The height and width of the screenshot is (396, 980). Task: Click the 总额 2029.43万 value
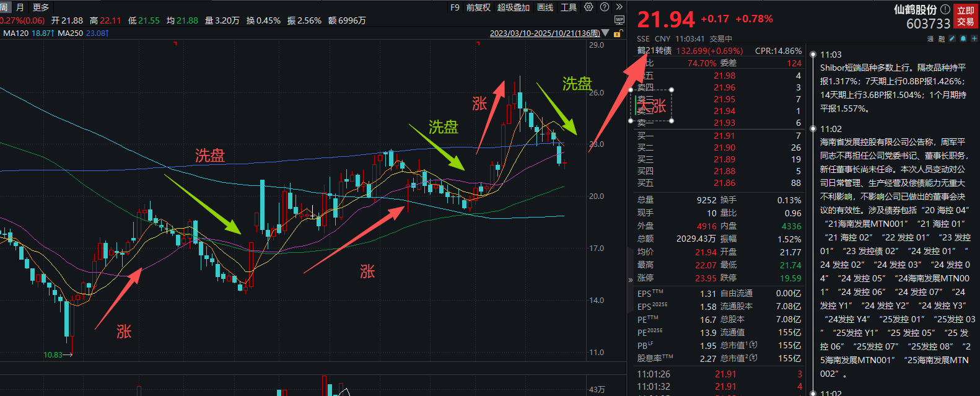point(696,239)
